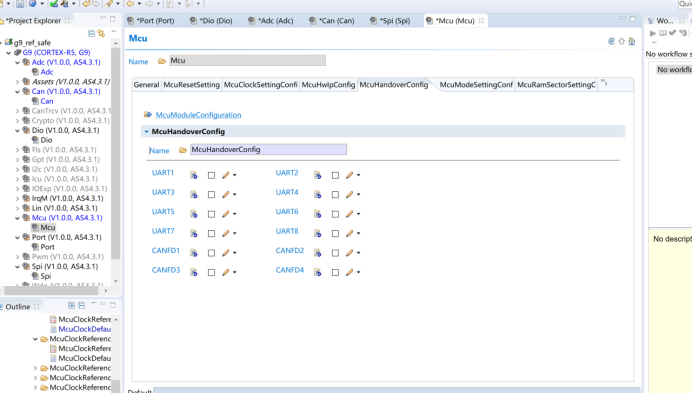Click the Project Explorer horizontal scrollbar
693x394 pixels.
(51, 291)
